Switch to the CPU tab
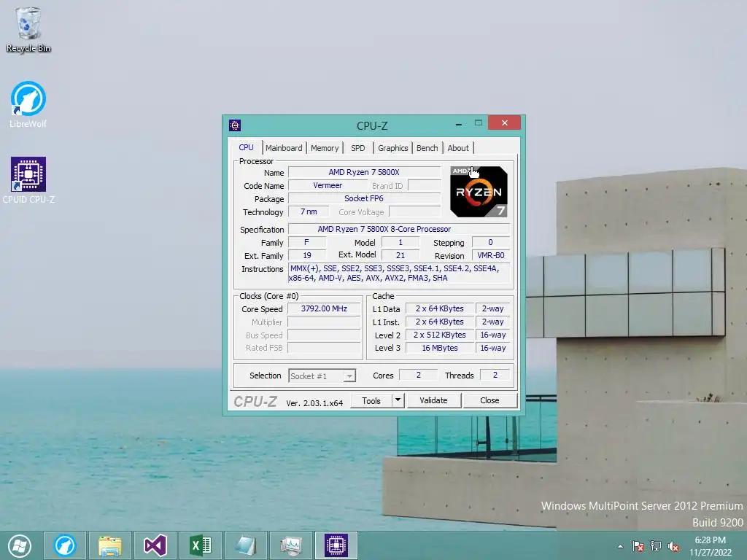This screenshot has height=560, width=747. pos(247,147)
